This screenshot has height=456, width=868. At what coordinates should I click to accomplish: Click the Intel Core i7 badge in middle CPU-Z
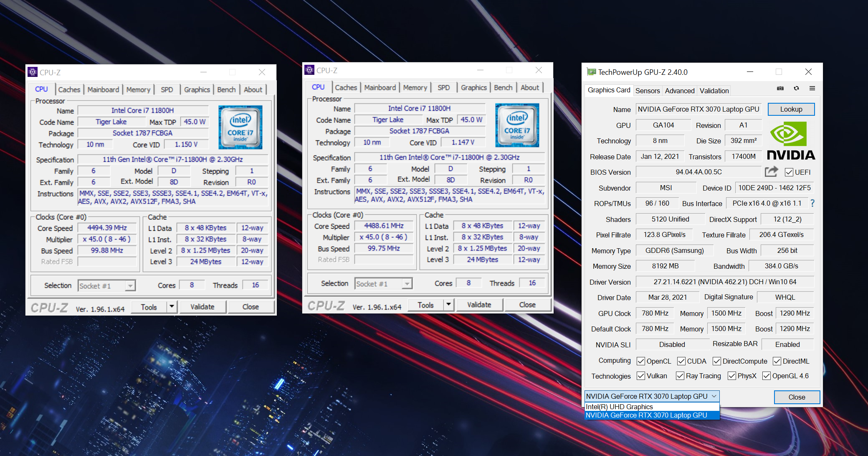[517, 125]
